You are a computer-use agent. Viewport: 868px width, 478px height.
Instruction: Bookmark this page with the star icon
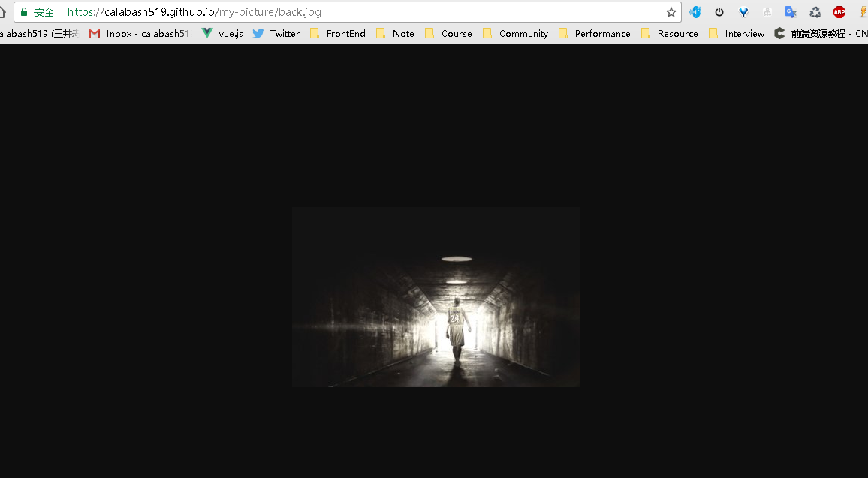click(671, 12)
